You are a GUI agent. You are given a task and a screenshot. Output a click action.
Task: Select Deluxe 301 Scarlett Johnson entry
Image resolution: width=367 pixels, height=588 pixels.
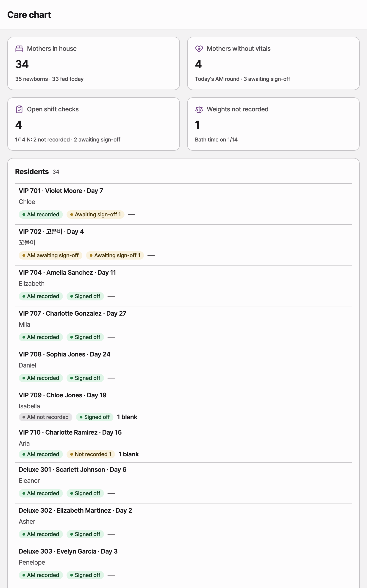point(183,483)
